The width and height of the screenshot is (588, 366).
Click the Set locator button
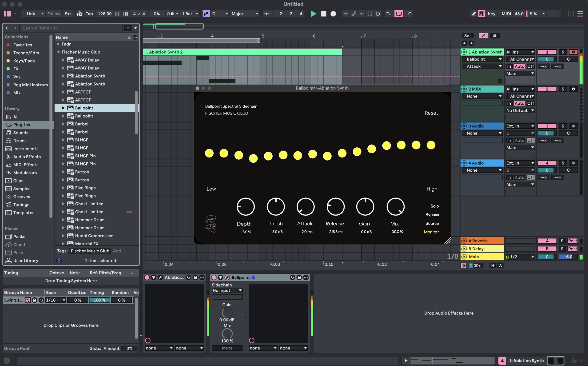[467, 36]
